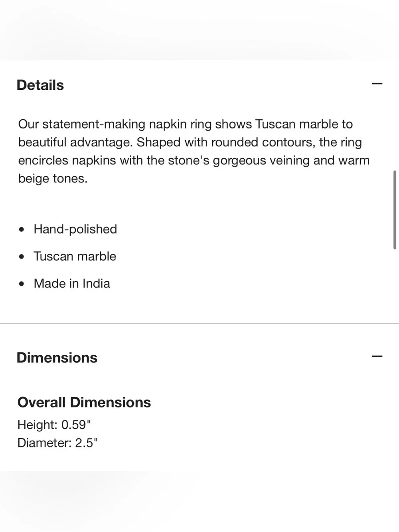Click the gray area above Details
Image resolution: width=399 pixels, height=532 pixels.
point(199,30)
